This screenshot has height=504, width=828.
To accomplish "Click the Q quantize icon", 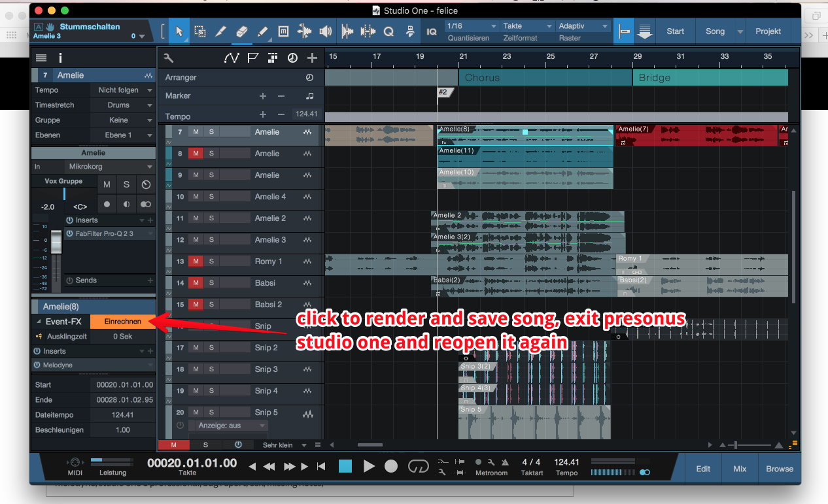I will (x=388, y=31).
